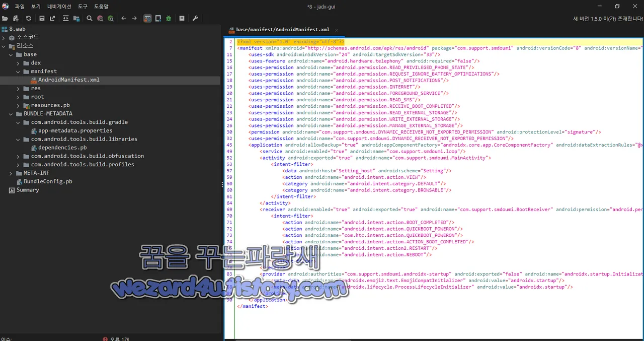Viewport: 644px width, 341px height.
Task: Click the com.support.smdoumi.MainActivity line
Action: coord(375,158)
